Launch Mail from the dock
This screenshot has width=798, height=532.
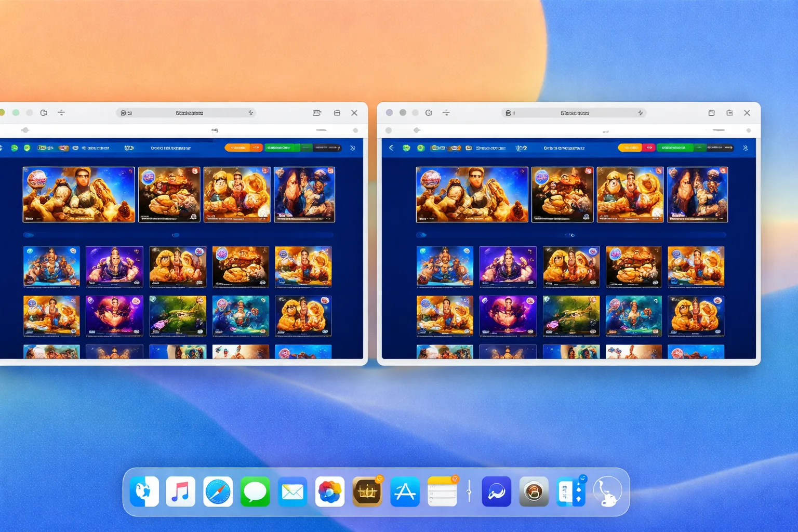pyautogui.click(x=292, y=491)
